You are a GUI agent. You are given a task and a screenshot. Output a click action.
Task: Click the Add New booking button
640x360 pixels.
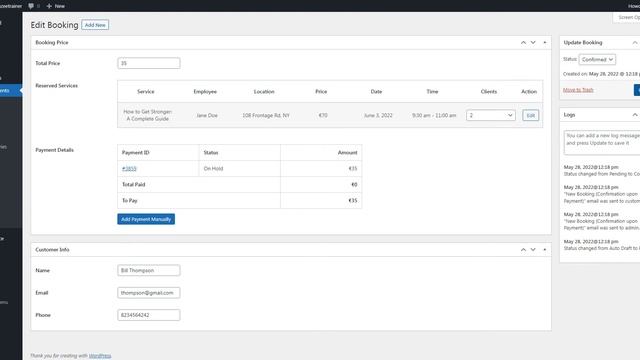coord(95,25)
